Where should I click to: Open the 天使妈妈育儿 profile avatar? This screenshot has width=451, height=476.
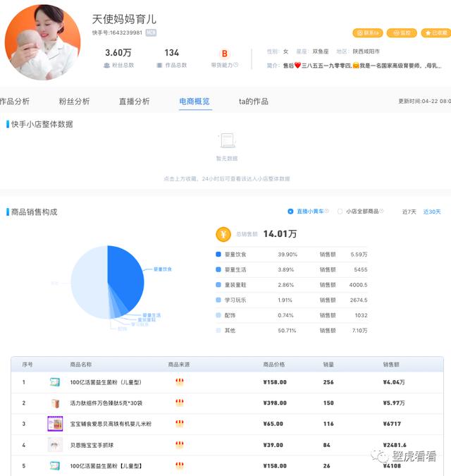point(43,42)
